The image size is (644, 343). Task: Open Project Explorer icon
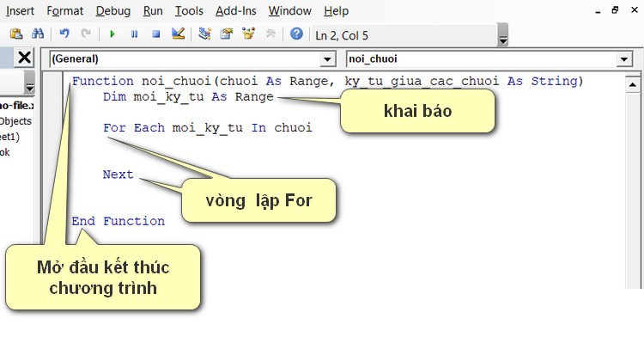pos(204,34)
